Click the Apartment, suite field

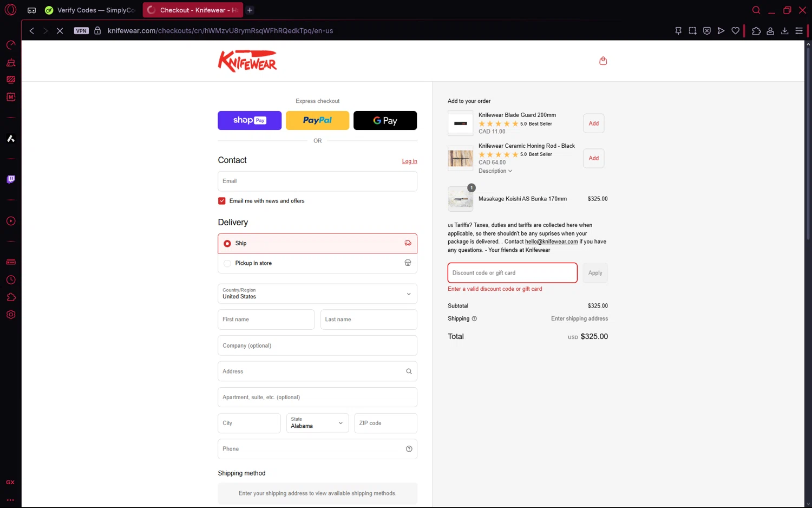317,397
